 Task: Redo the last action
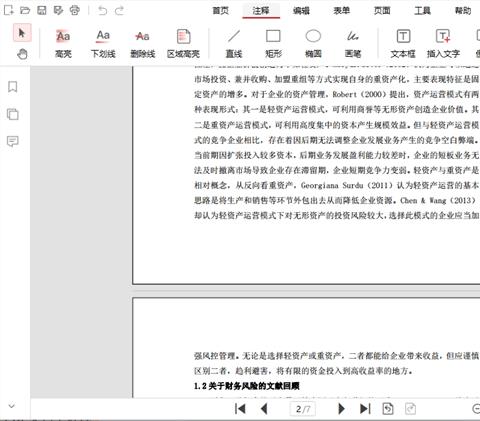pos(119,11)
